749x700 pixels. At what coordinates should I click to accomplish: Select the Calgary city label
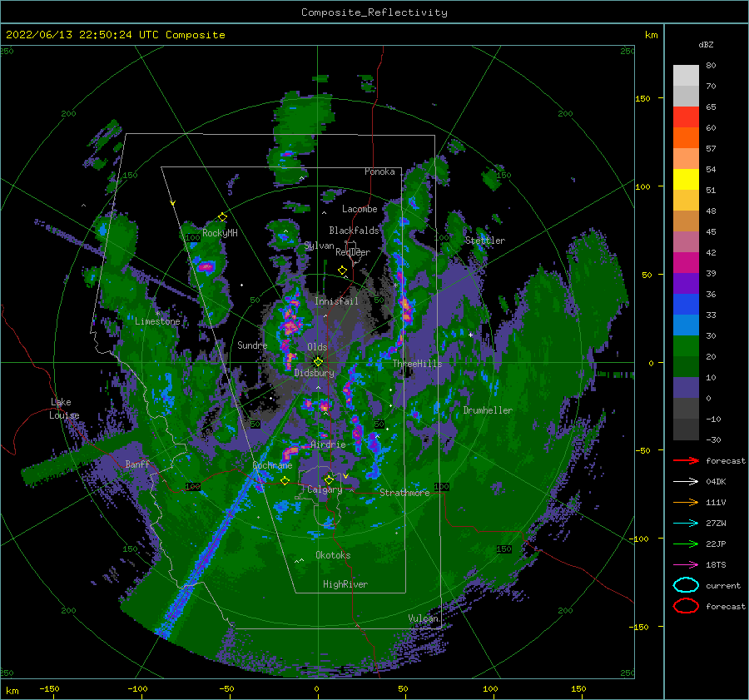(x=325, y=489)
